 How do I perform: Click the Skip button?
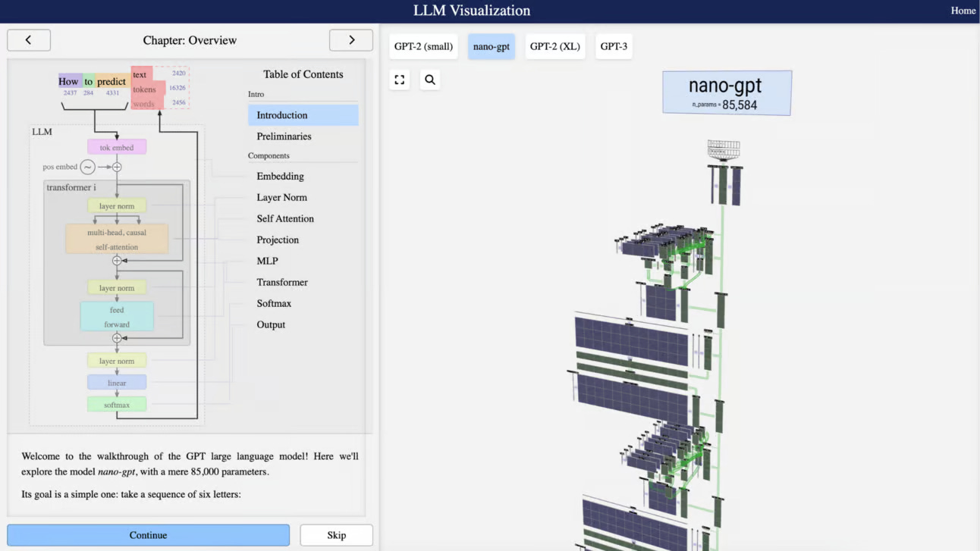click(337, 535)
